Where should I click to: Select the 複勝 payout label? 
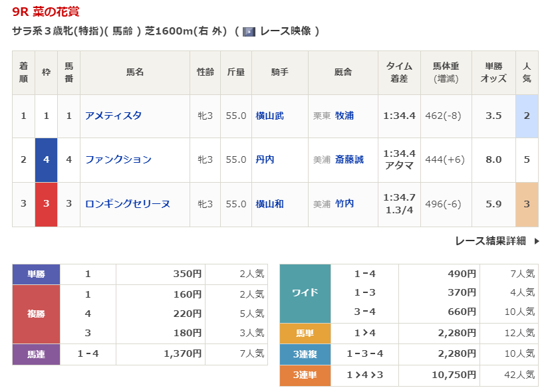pos(36,314)
